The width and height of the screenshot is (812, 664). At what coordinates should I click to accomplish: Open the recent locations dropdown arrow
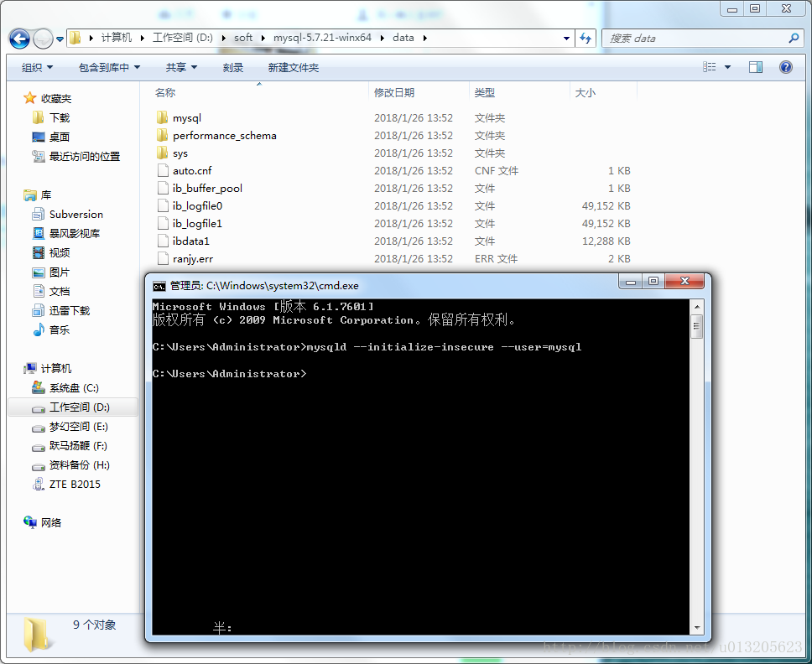click(x=60, y=39)
